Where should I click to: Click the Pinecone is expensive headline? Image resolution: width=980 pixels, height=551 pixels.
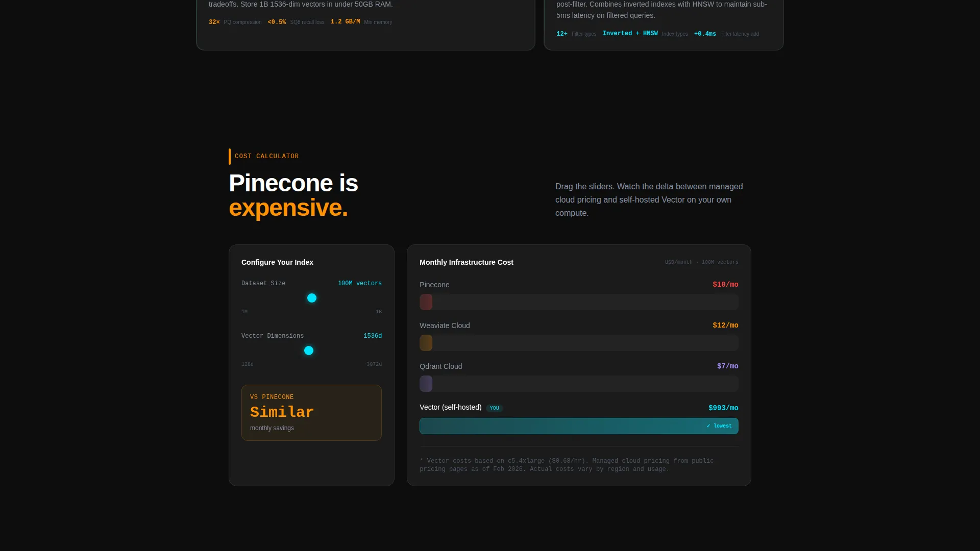293,195
